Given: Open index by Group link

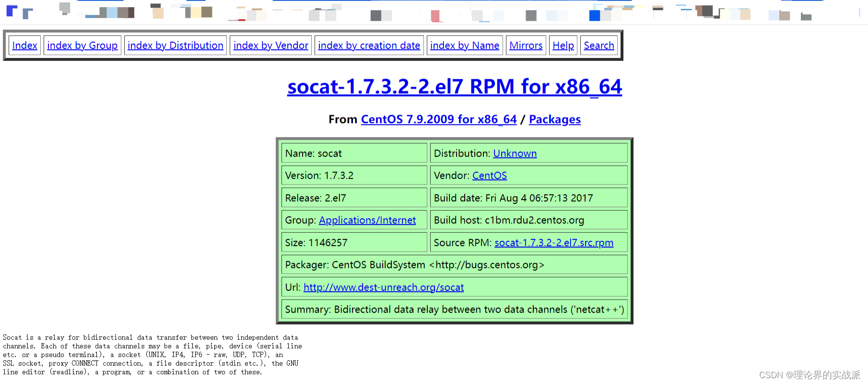Looking at the screenshot, I should [82, 46].
